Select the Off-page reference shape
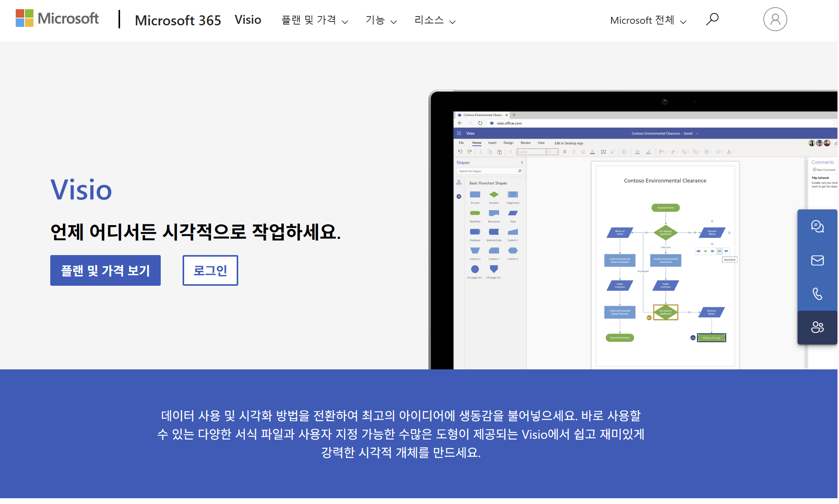This screenshot has height=504, width=839. [x=494, y=269]
